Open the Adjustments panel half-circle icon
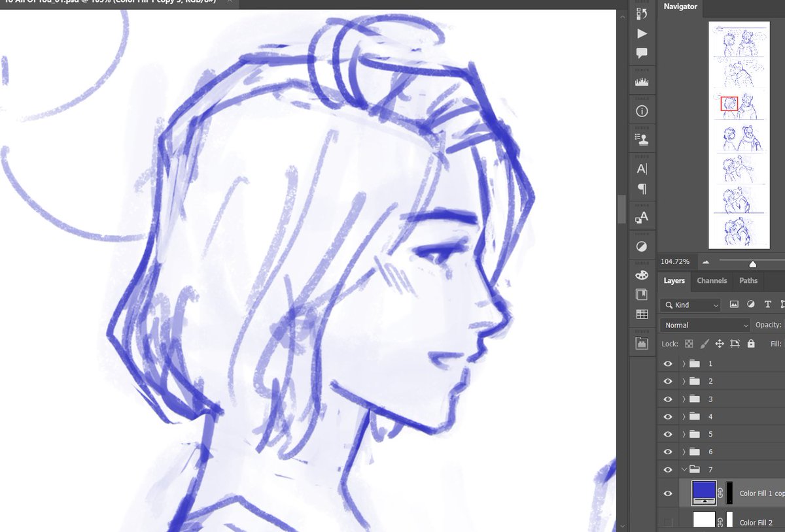The height and width of the screenshot is (532, 785). pos(642,246)
